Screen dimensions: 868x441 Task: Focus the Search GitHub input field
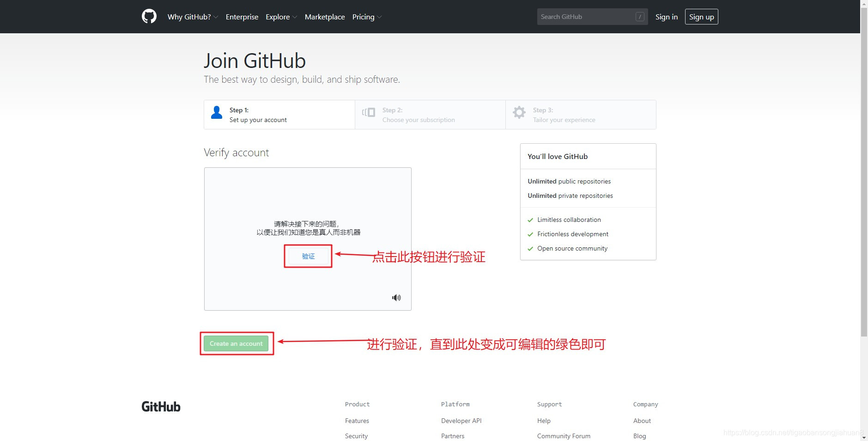click(592, 17)
